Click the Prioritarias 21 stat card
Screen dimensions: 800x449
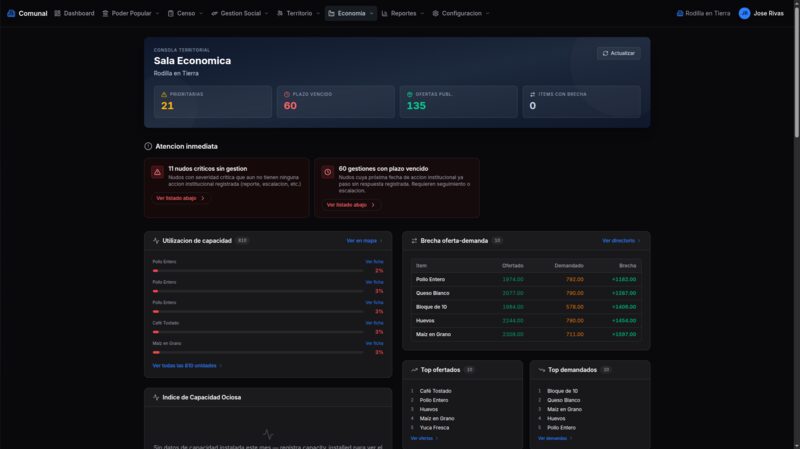point(213,102)
